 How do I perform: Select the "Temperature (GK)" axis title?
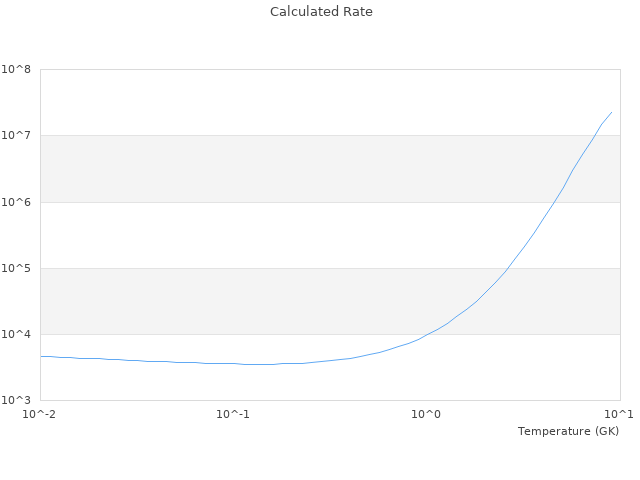[x=568, y=431]
